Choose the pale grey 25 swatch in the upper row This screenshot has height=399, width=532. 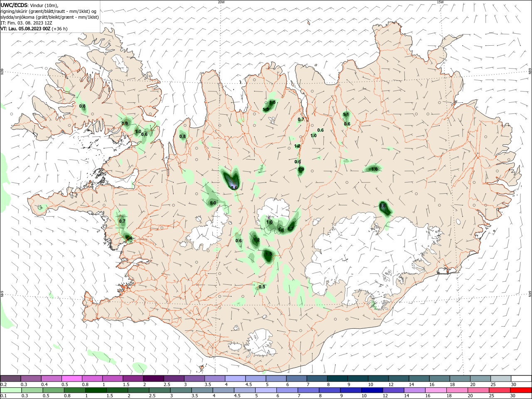coord(501,379)
